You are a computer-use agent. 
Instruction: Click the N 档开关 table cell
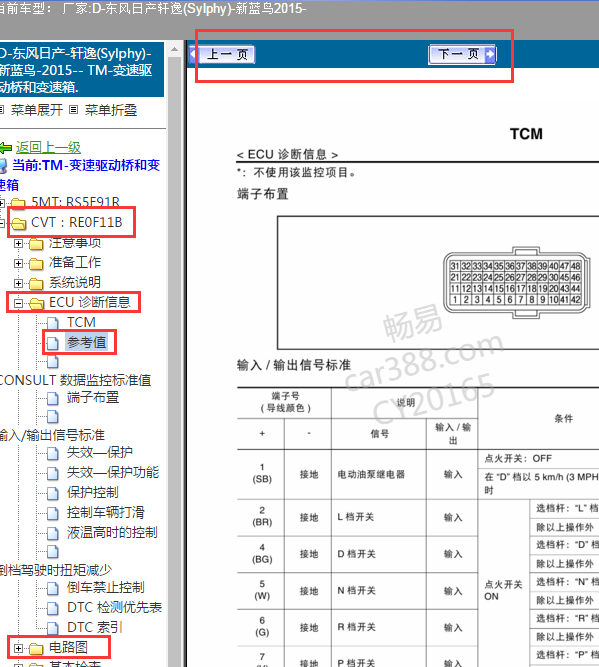(379, 591)
